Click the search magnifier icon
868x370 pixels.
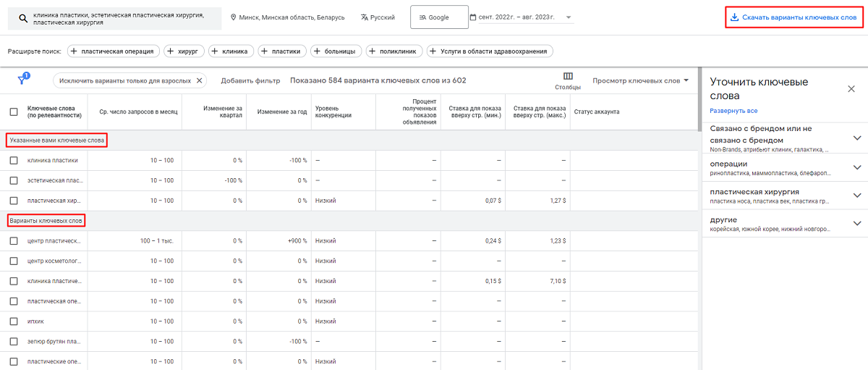pyautogui.click(x=24, y=17)
